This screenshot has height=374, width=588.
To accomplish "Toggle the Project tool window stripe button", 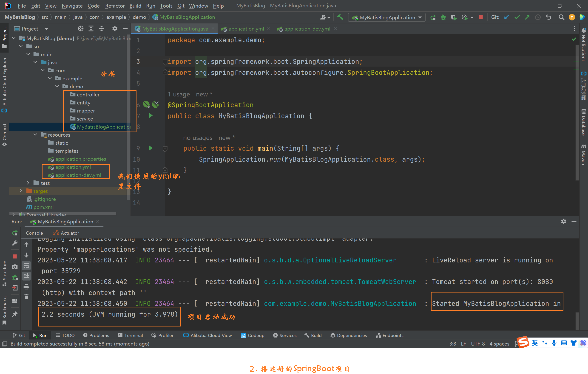I will click(4, 37).
